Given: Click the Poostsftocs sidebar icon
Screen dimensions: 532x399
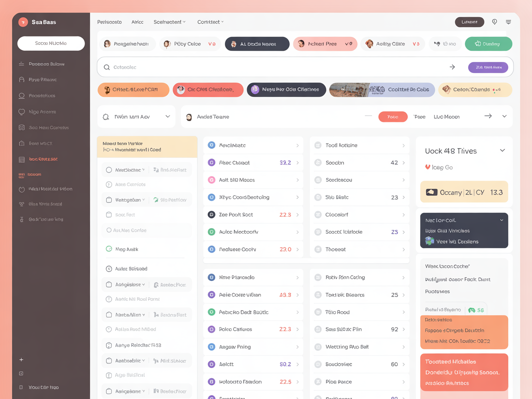Looking at the screenshot, I should point(22,96).
